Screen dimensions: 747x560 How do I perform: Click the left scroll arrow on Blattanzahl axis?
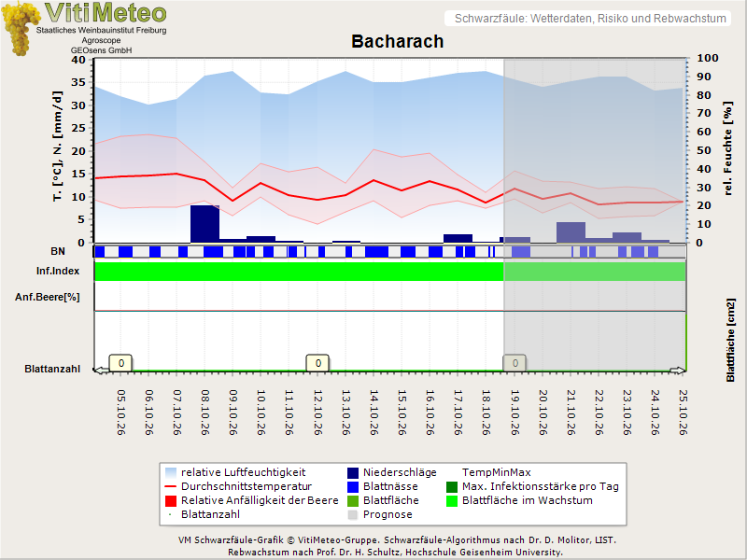point(101,370)
